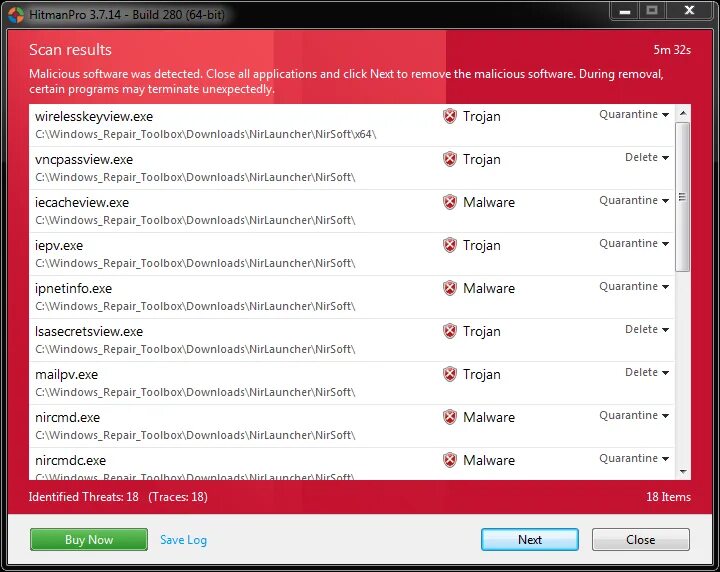720x572 pixels.
Task: Click the Trojan label for vncpassview.exe
Action: 482,160
